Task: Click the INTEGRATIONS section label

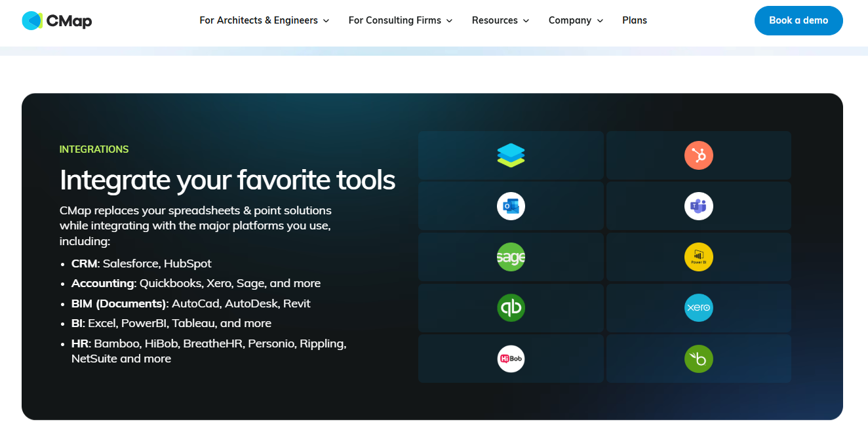Action: [x=94, y=149]
